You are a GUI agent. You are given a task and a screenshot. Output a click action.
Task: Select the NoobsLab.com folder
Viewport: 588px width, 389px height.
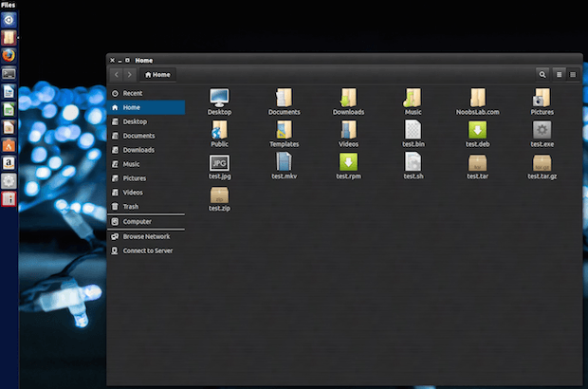point(477,102)
